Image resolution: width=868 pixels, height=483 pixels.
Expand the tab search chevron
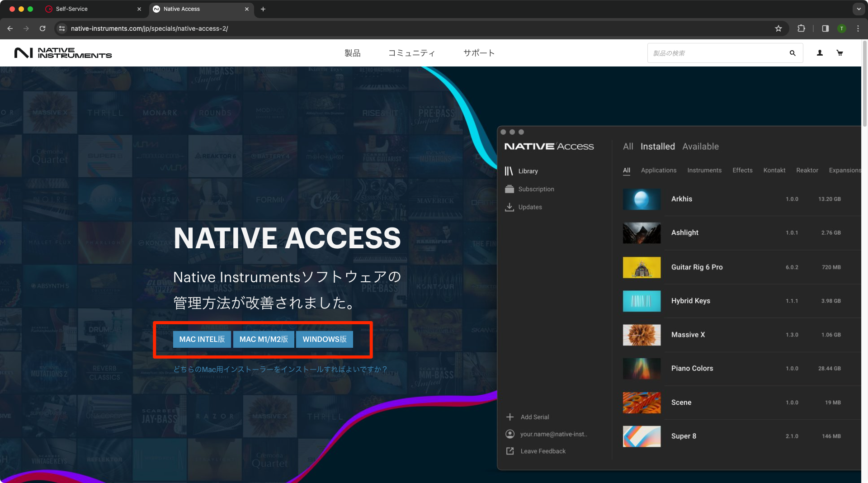click(x=859, y=9)
